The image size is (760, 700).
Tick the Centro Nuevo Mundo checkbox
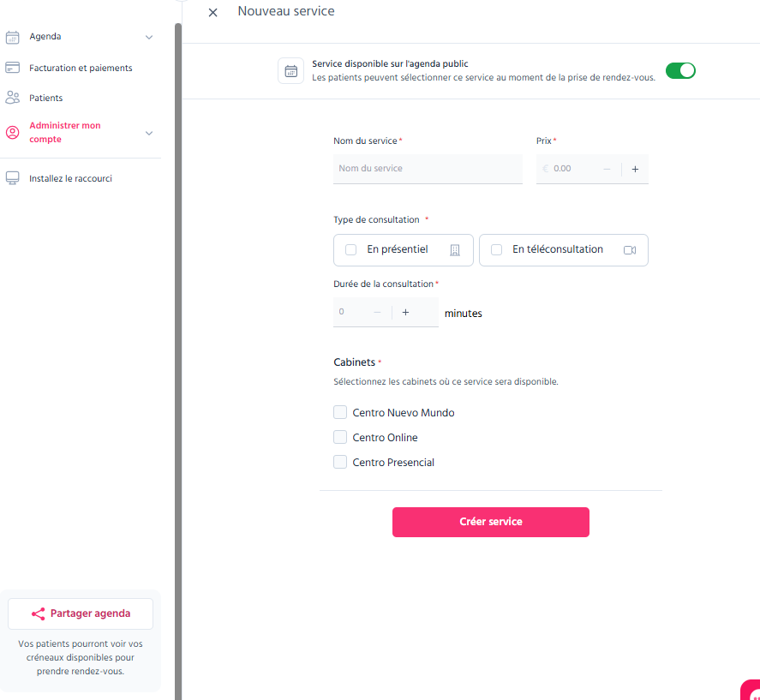tap(340, 412)
